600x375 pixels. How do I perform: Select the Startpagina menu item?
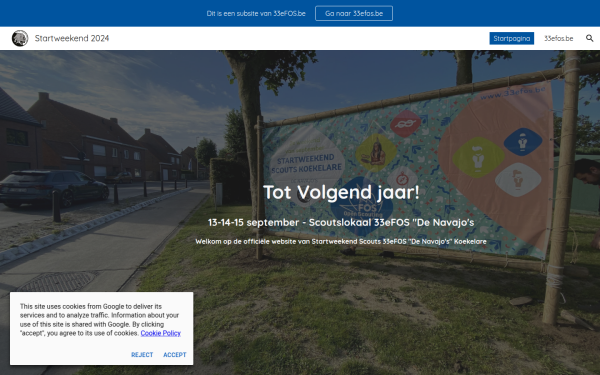click(x=512, y=38)
